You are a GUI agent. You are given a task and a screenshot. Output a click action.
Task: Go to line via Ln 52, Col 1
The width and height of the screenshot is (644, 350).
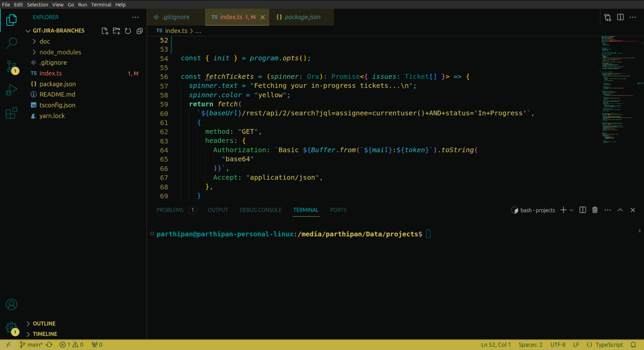coord(496,345)
